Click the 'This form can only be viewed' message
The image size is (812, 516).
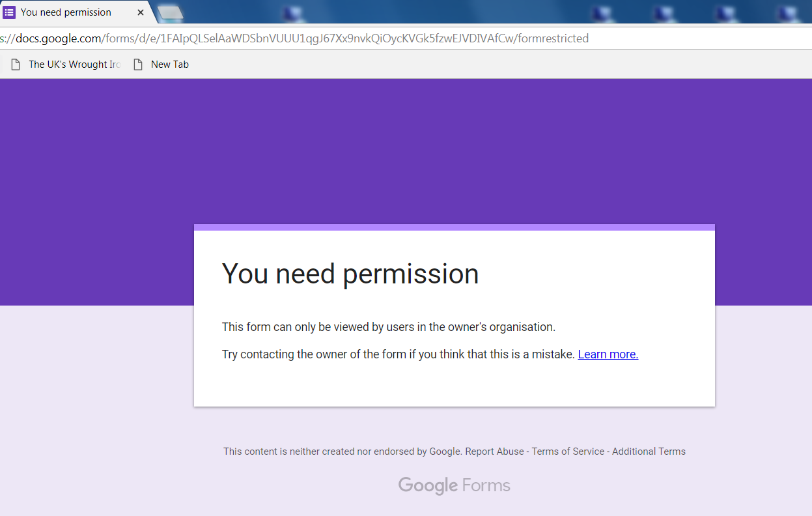coord(388,327)
